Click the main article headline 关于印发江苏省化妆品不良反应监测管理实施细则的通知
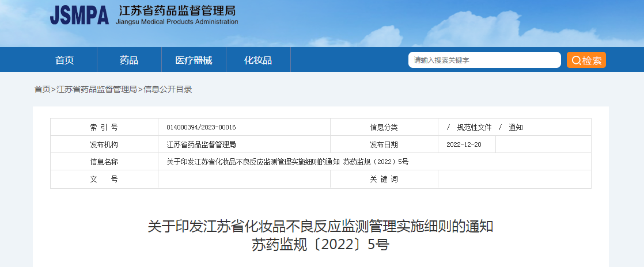The width and height of the screenshot is (644, 267). click(320, 226)
